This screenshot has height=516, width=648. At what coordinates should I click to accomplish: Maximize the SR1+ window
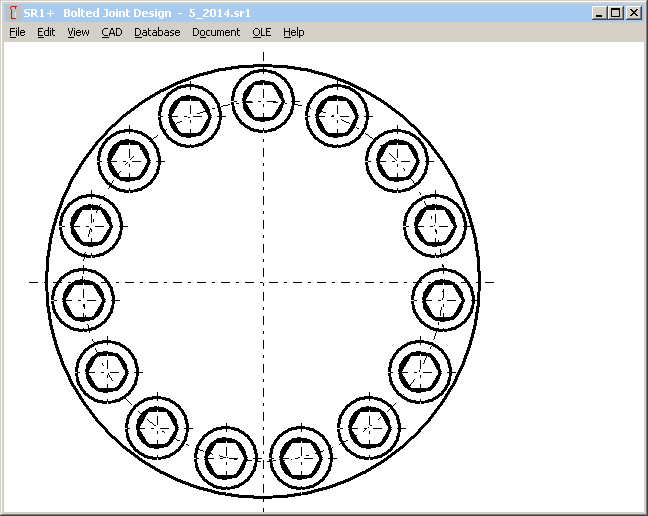[616, 13]
